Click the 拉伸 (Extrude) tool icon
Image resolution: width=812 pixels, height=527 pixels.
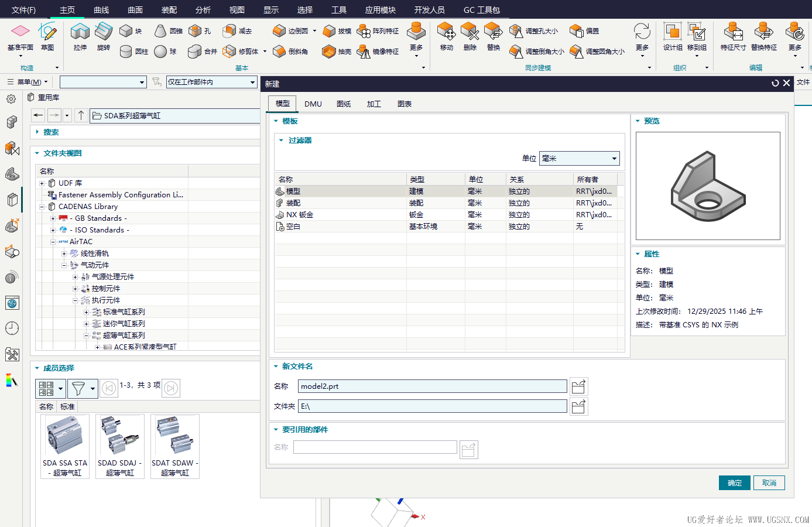pyautogui.click(x=80, y=32)
